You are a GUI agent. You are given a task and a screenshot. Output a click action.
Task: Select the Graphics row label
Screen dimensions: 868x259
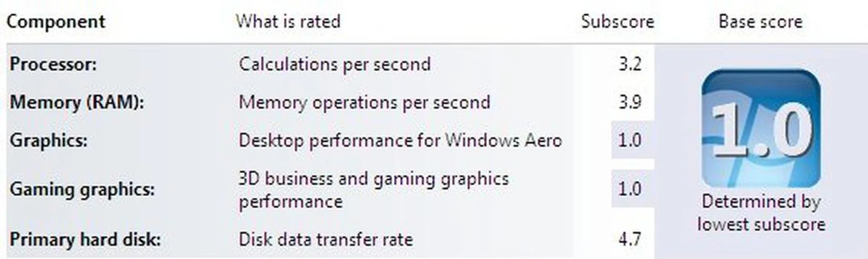click(48, 140)
